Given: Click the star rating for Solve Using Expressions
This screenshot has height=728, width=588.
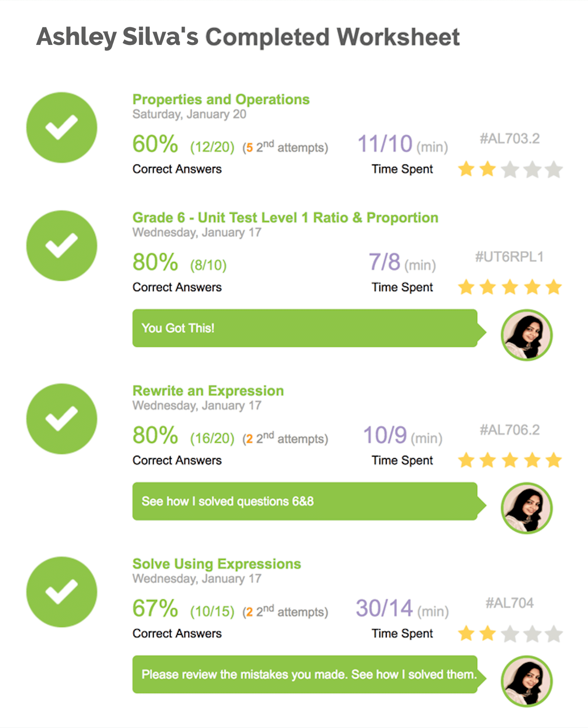Looking at the screenshot, I should tap(510, 634).
